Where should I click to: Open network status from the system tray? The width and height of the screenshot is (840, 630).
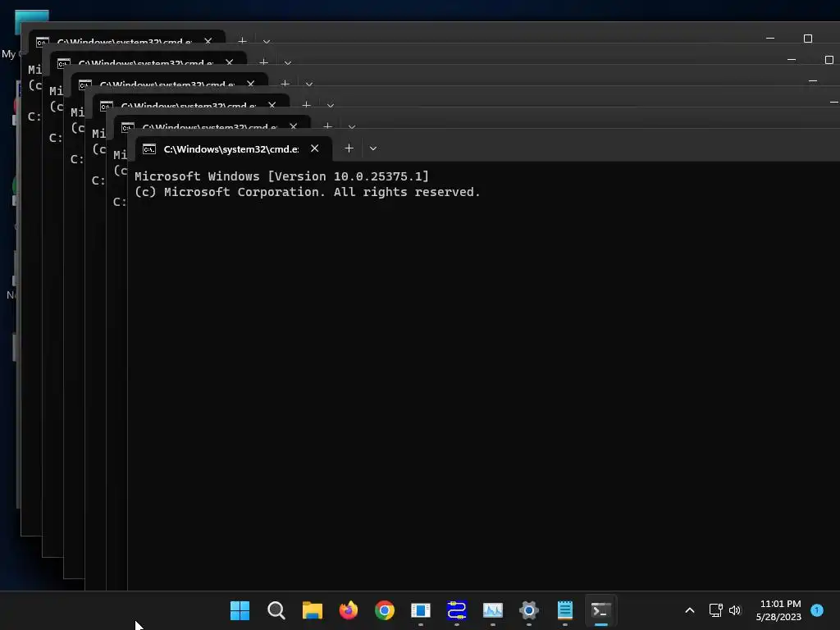click(x=715, y=610)
